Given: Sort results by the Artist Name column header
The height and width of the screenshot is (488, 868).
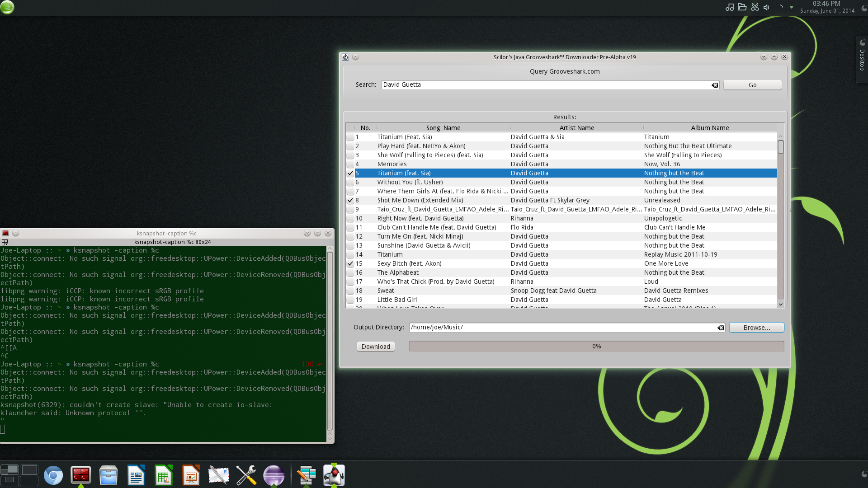Looking at the screenshot, I should 576,128.
